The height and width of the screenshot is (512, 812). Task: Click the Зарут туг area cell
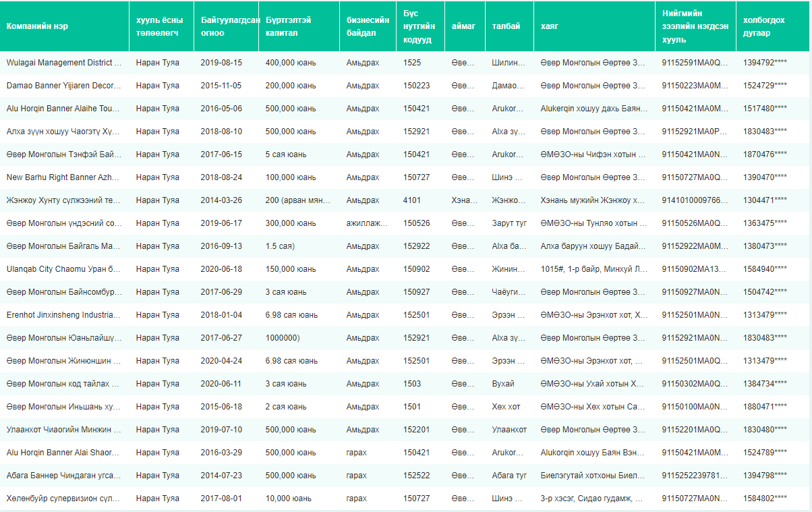pyautogui.click(x=509, y=223)
